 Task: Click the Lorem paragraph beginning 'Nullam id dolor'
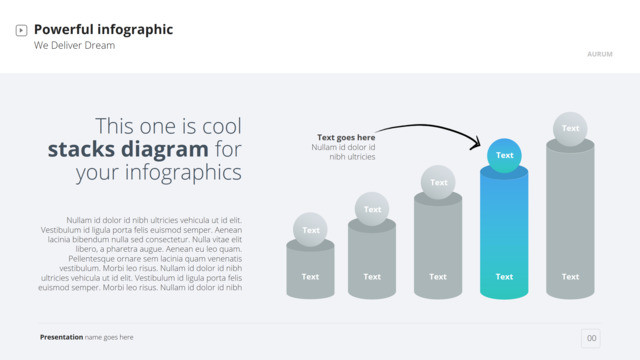tap(140, 254)
